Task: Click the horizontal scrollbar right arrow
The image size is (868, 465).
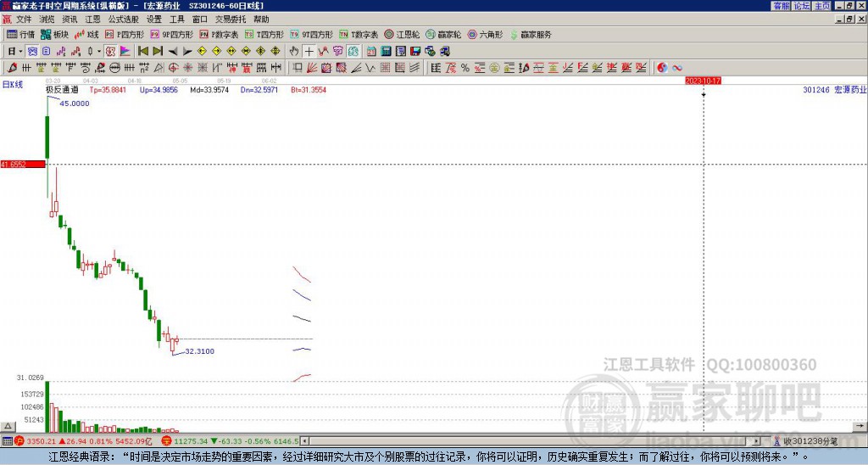Action: point(757,441)
